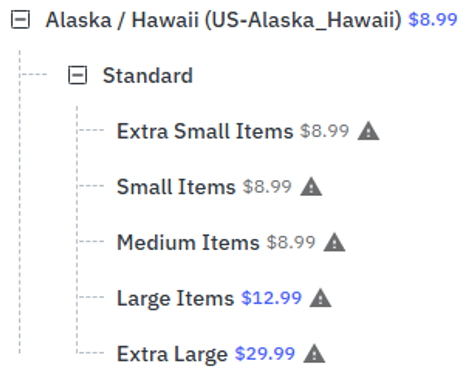Select the Medium Items tree entry

188,242
